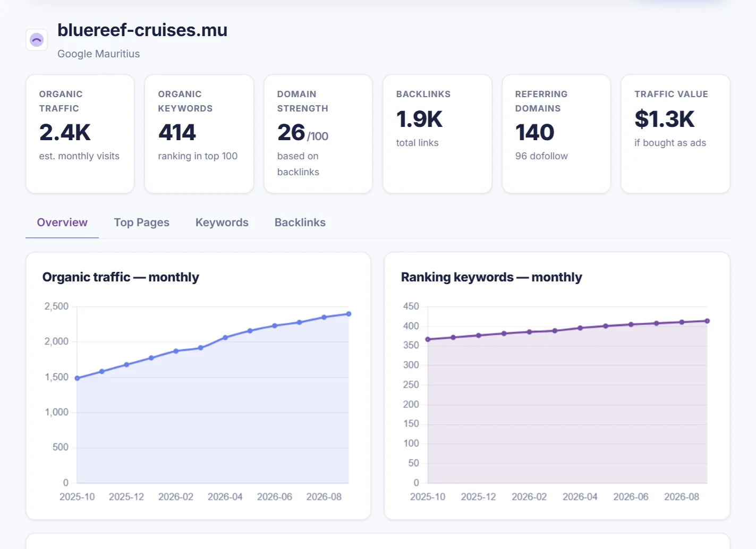Click the 'Organic traffic — monthly' chart title
Viewport: 756px width, 549px height.
121,277
